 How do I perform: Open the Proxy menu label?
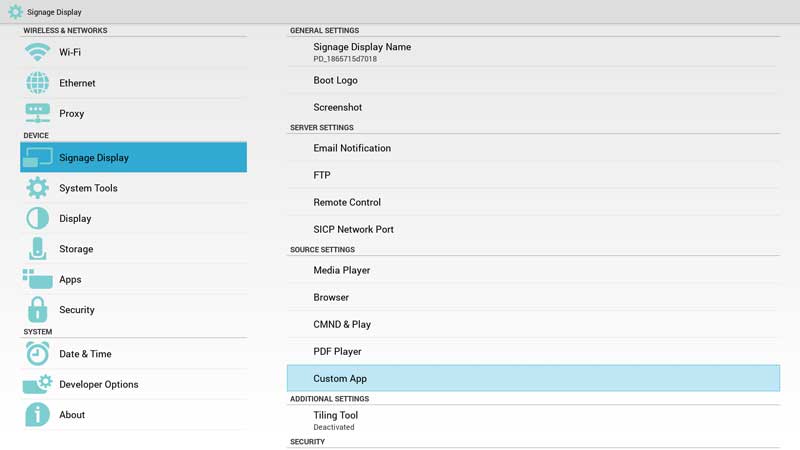pyautogui.click(x=71, y=114)
